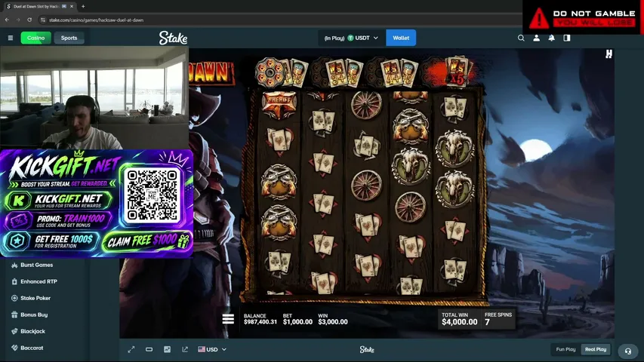Pop out the game window

click(x=185, y=349)
